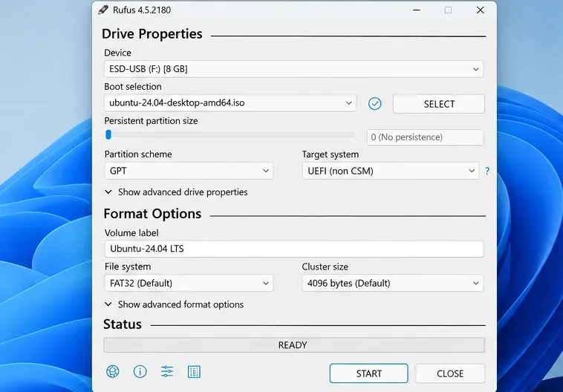The width and height of the screenshot is (563, 392).
Task: Open the Boot selection dropdown
Action: (x=230, y=103)
